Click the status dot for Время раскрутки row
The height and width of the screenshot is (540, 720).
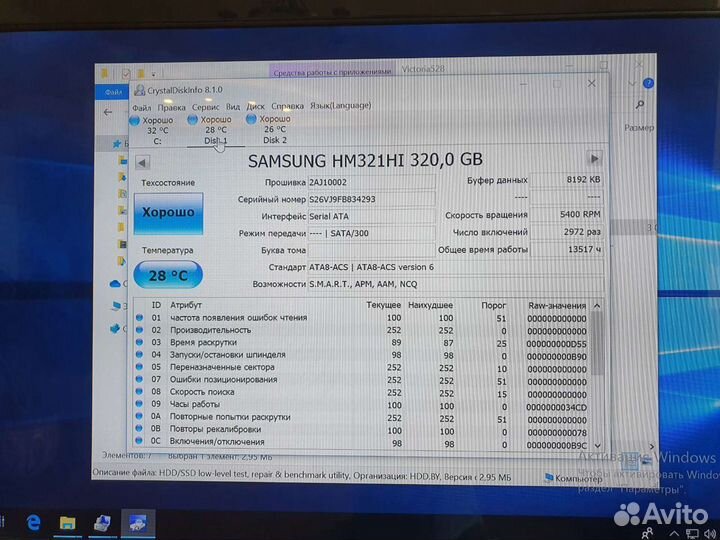coord(140,342)
